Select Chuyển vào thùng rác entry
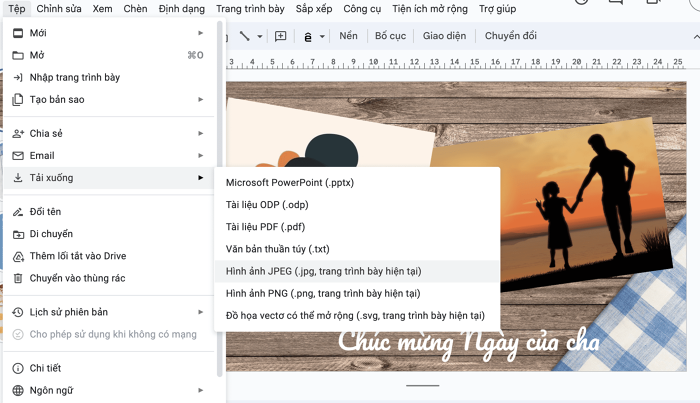 [108, 278]
